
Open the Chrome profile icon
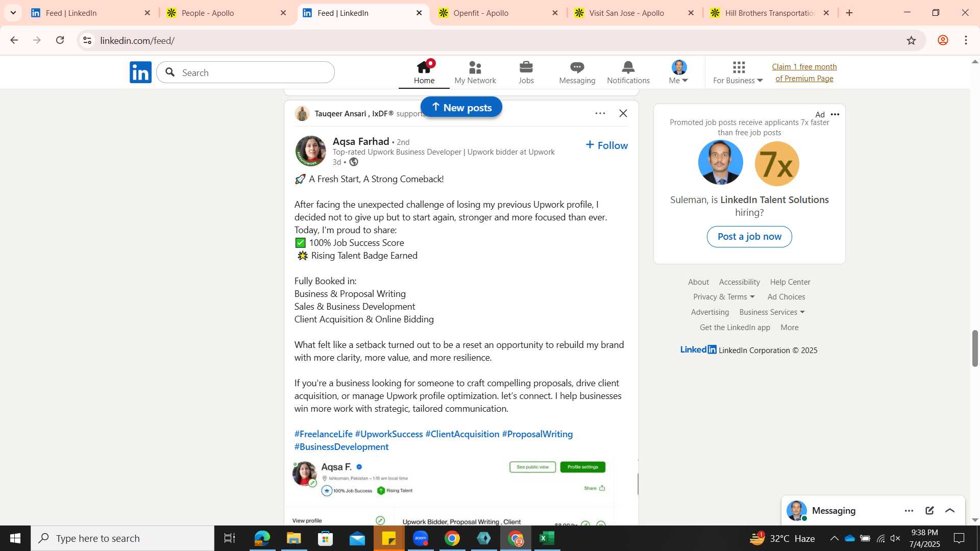[x=943, y=40]
